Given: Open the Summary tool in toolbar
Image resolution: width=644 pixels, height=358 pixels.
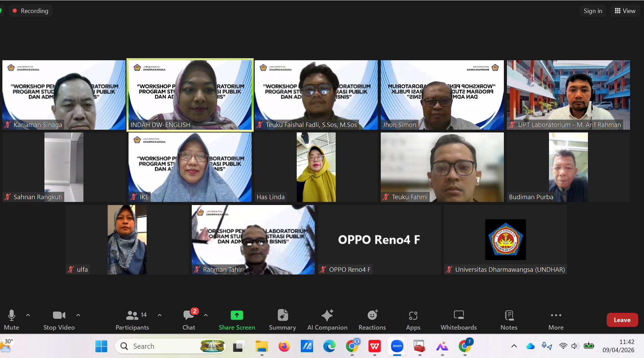Looking at the screenshot, I should (282, 320).
